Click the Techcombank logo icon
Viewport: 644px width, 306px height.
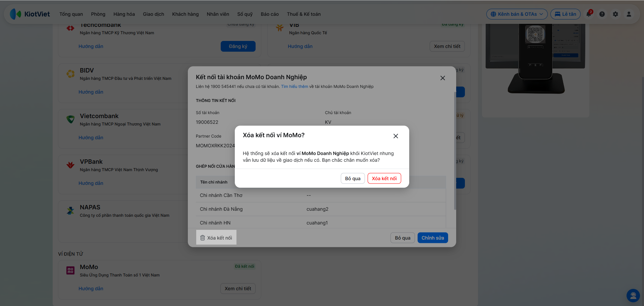(70, 28)
